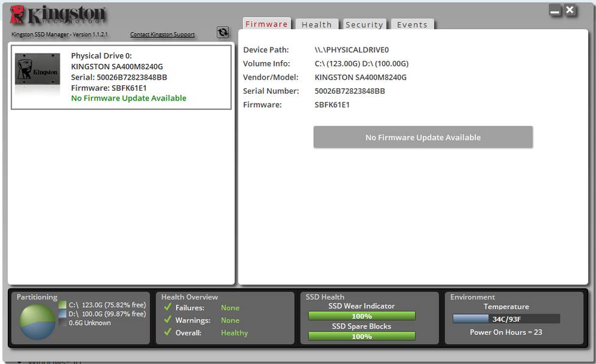Open the Contact Kingston Support link
The image size is (596, 364).
click(162, 35)
